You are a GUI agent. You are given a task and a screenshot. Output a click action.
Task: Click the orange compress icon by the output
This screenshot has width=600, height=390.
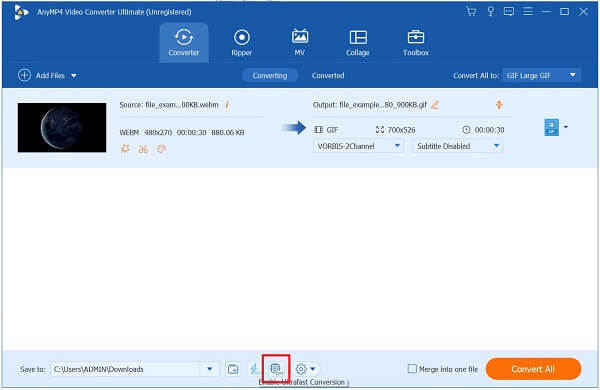[499, 104]
